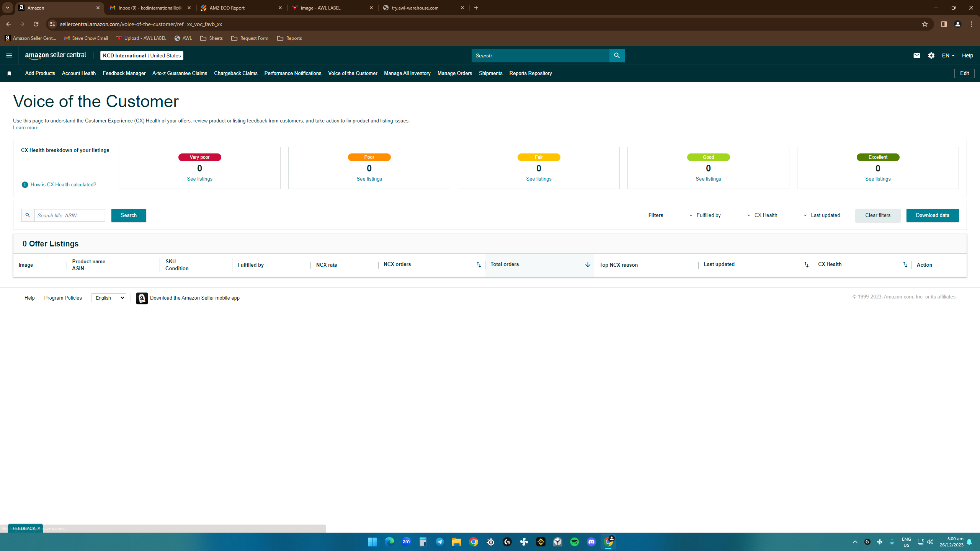Open Program Policies footer link
Image resolution: width=980 pixels, height=551 pixels.
63,298
